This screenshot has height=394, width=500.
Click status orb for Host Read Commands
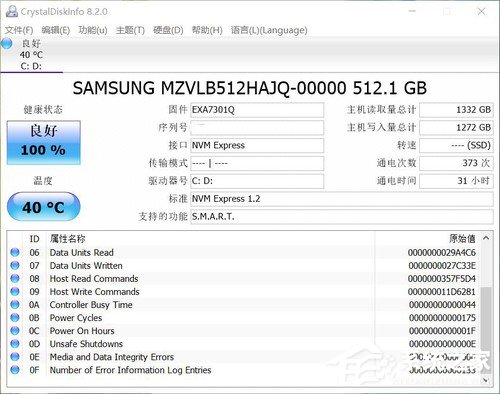point(15,278)
